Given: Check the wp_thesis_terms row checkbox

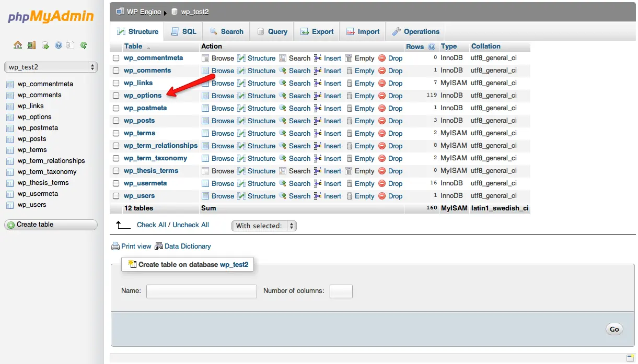Looking at the screenshot, I should [x=116, y=171].
